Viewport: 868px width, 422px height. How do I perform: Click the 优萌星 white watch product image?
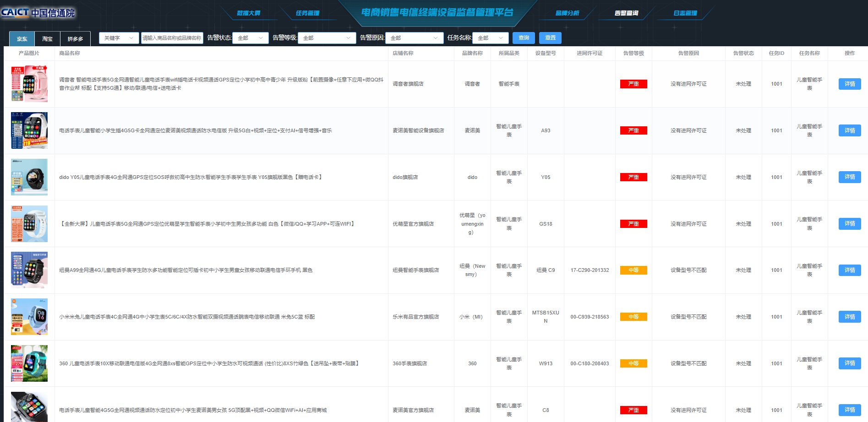[x=29, y=224]
